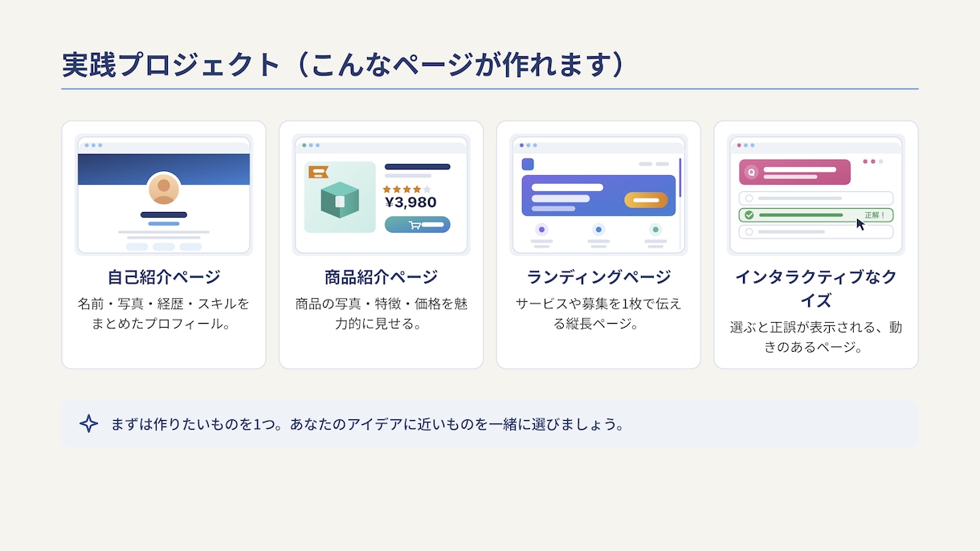Screen dimensions: 980x551
Task: Click the 商品紹介ページ heading
Action: click(382, 277)
